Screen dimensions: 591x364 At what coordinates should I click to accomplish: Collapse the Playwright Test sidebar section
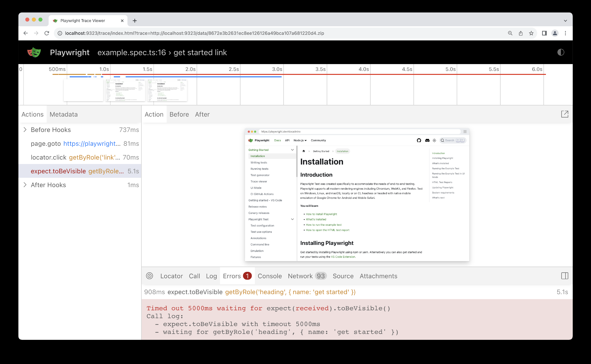click(x=292, y=219)
